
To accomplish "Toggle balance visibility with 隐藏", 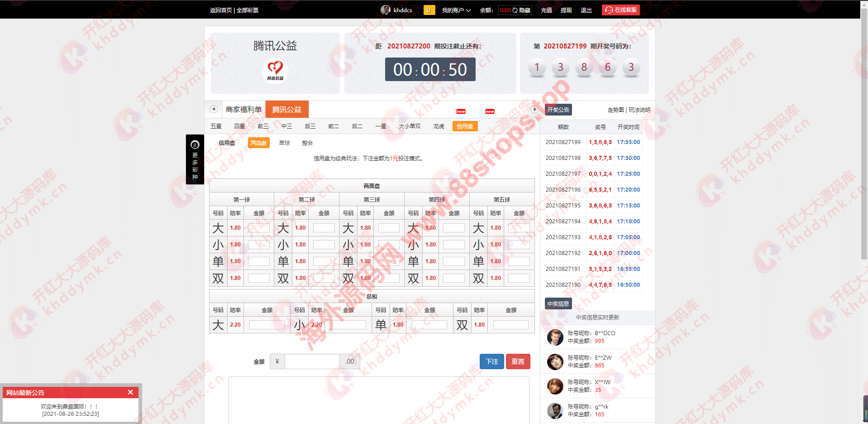I will [525, 10].
